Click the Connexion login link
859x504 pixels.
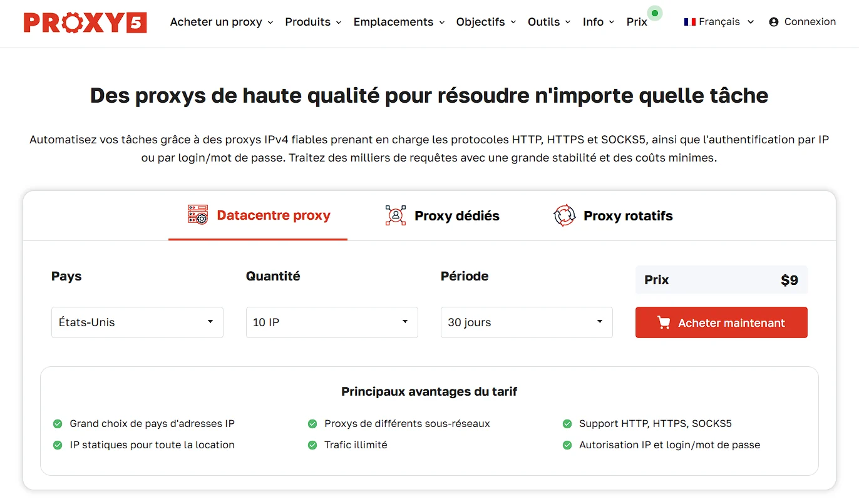pyautogui.click(x=810, y=22)
